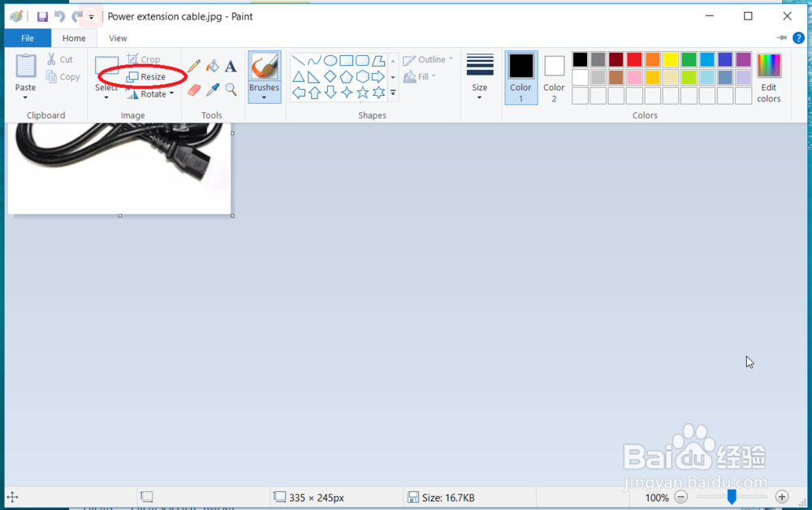
Task: Pick the purple color swatch
Action: tap(743, 59)
